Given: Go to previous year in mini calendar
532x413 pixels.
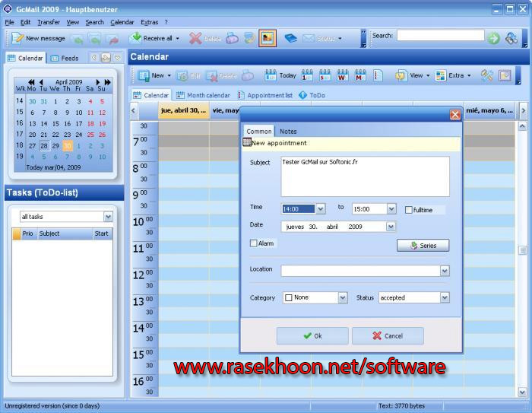Looking at the screenshot, I should point(32,82).
